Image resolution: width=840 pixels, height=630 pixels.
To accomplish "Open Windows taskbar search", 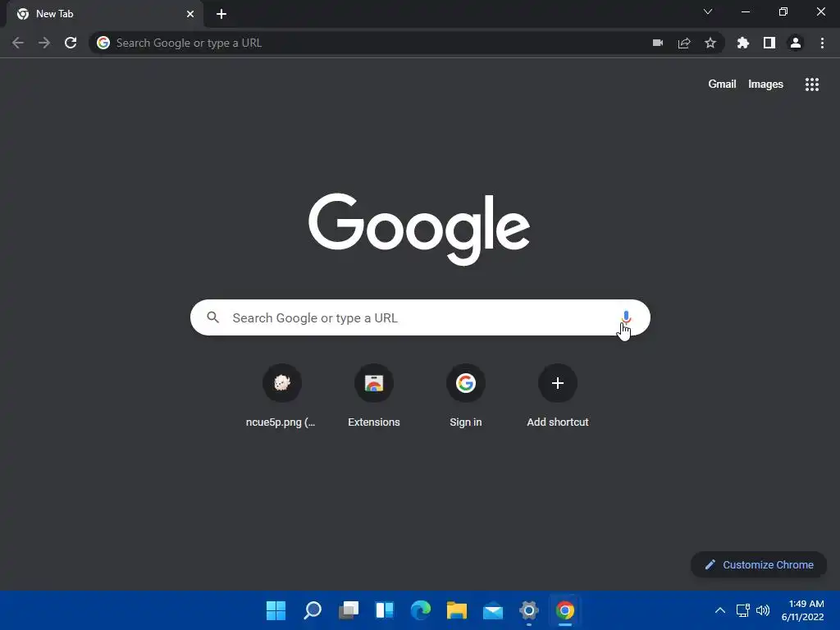I will tap(313, 610).
